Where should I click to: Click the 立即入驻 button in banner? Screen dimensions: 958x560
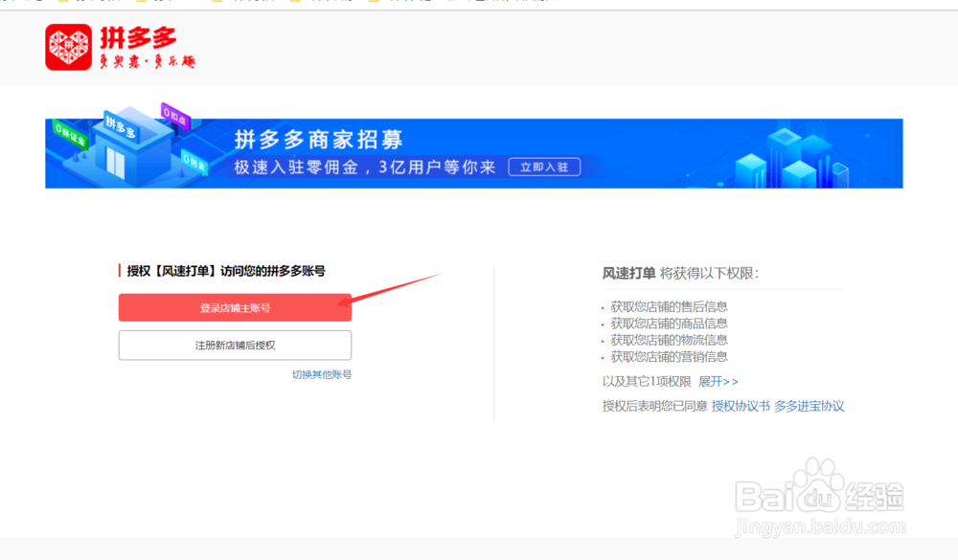[x=544, y=168]
